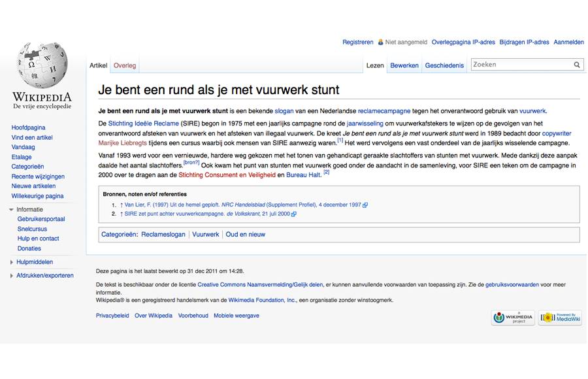The height and width of the screenshot is (379, 588).
Task: Open the Voorbehoud footer link
Action: (x=193, y=316)
